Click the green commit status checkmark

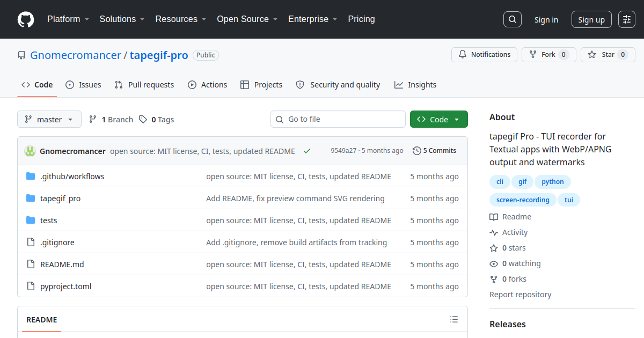(x=307, y=151)
